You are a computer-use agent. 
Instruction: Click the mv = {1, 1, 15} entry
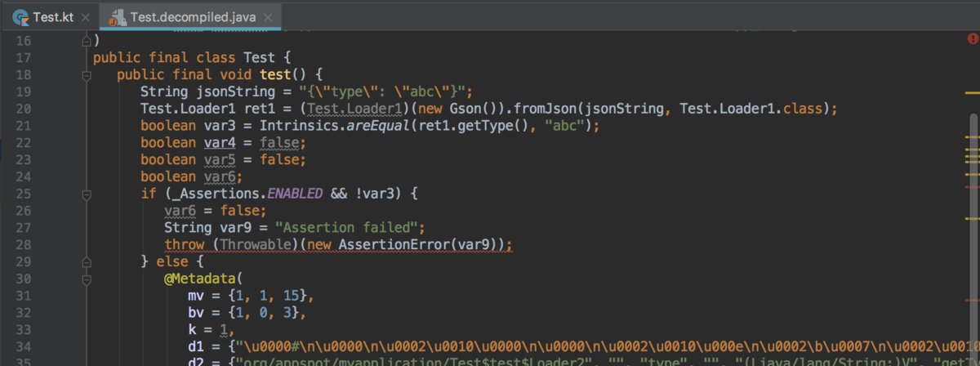[x=252, y=297]
